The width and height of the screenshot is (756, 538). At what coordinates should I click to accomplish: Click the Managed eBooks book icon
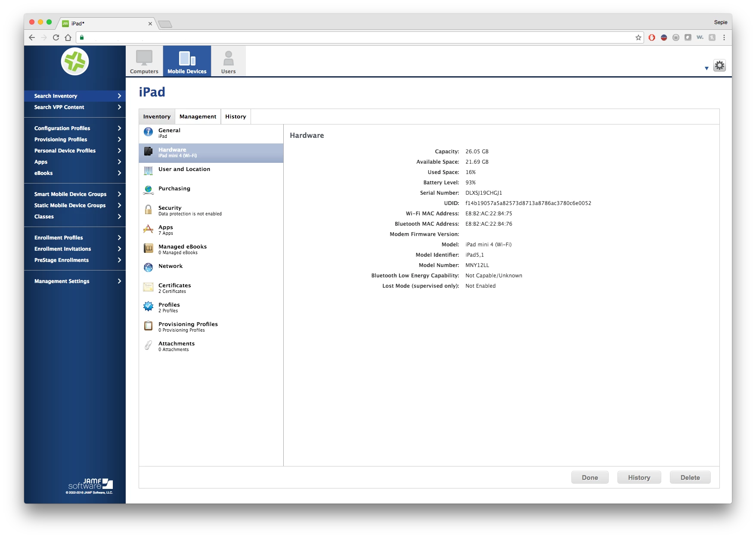[149, 248]
